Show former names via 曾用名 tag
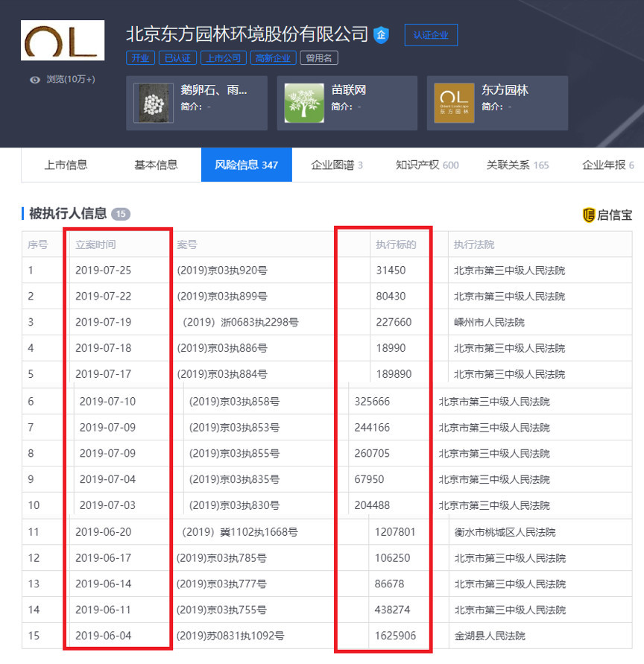This screenshot has width=644, height=664. 319,58
